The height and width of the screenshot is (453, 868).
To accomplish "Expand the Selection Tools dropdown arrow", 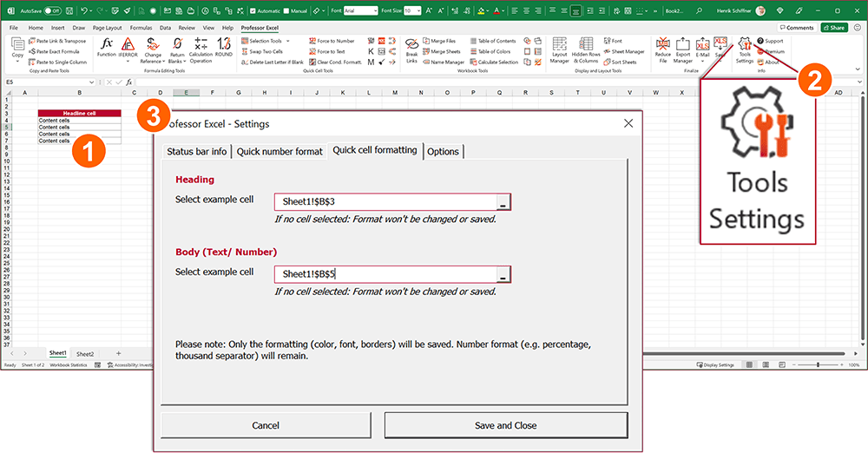I will [x=288, y=41].
